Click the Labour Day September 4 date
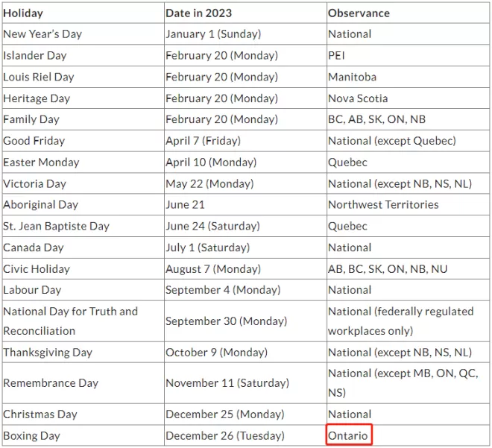 pyautogui.click(x=223, y=290)
